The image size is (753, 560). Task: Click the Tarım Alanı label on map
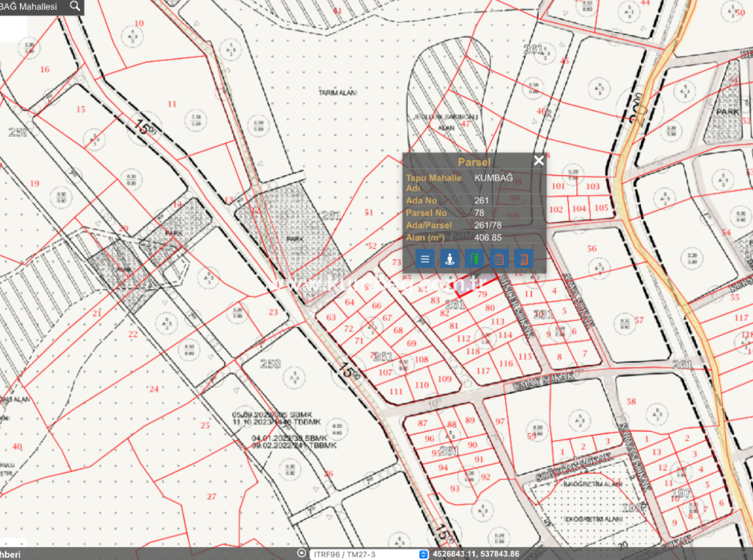pyautogui.click(x=338, y=93)
